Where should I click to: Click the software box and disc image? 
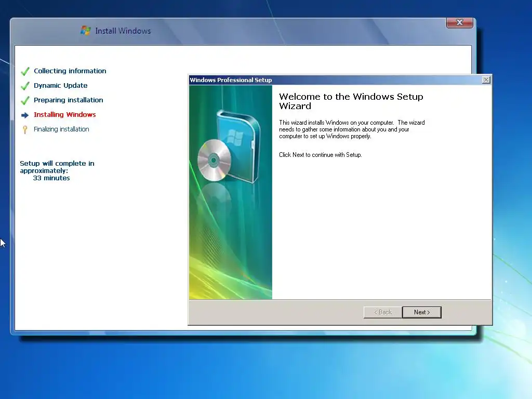[x=229, y=147]
